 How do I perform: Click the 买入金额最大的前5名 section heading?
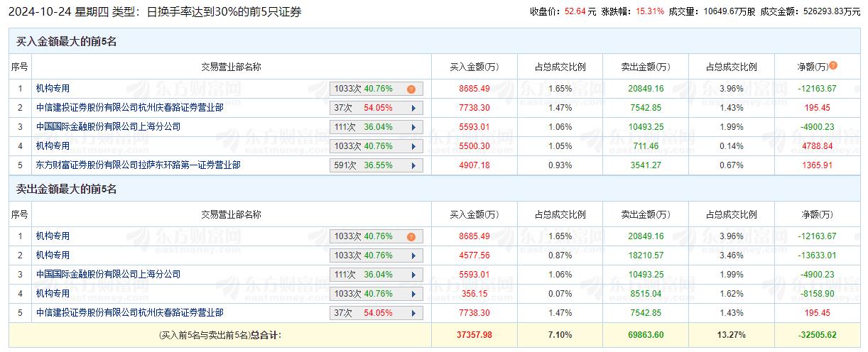(x=67, y=42)
